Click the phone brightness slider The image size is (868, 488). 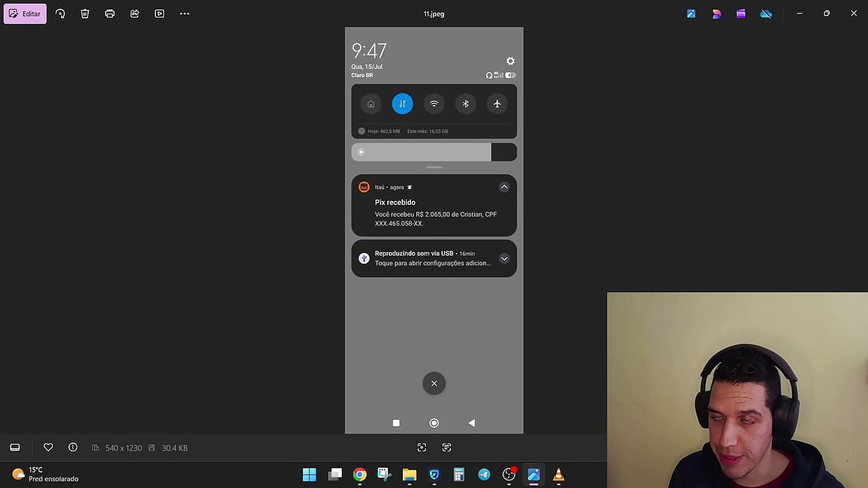434,152
